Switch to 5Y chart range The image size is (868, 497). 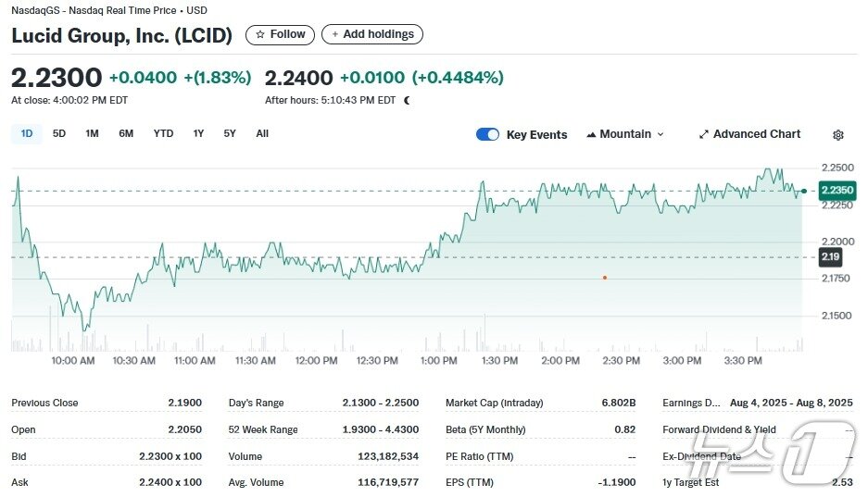coord(230,133)
